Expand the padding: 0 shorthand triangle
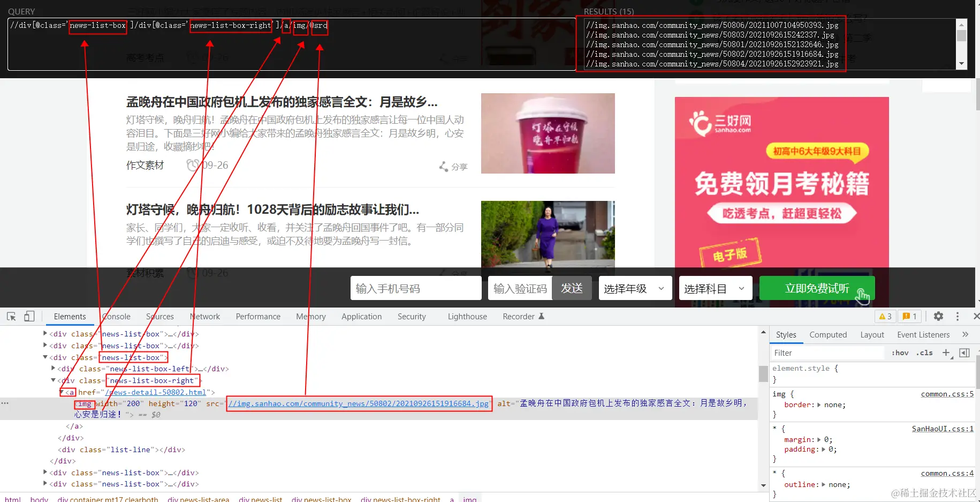 point(824,449)
